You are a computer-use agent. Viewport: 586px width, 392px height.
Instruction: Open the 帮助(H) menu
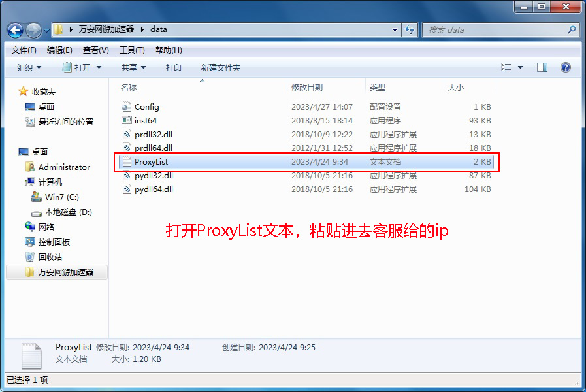[169, 50]
